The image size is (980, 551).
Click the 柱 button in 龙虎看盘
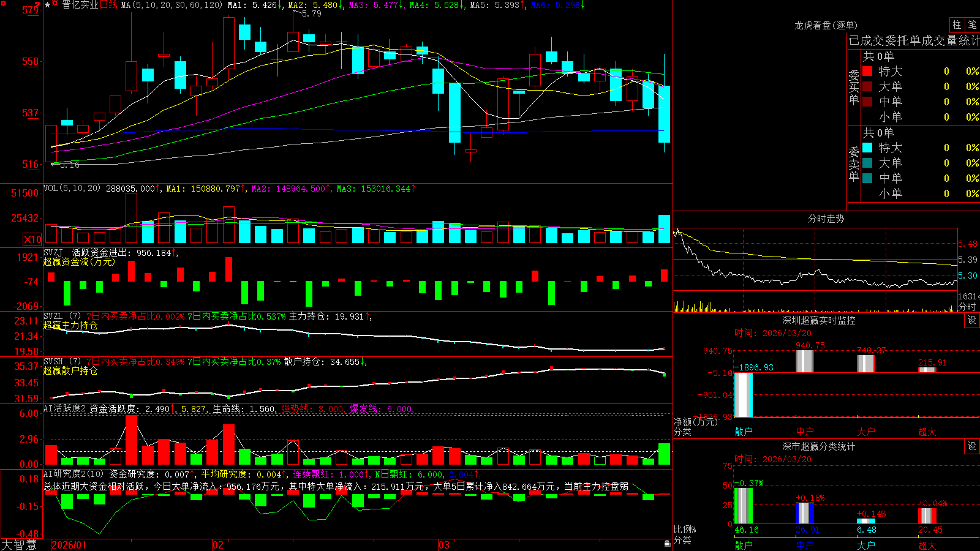point(957,25)
